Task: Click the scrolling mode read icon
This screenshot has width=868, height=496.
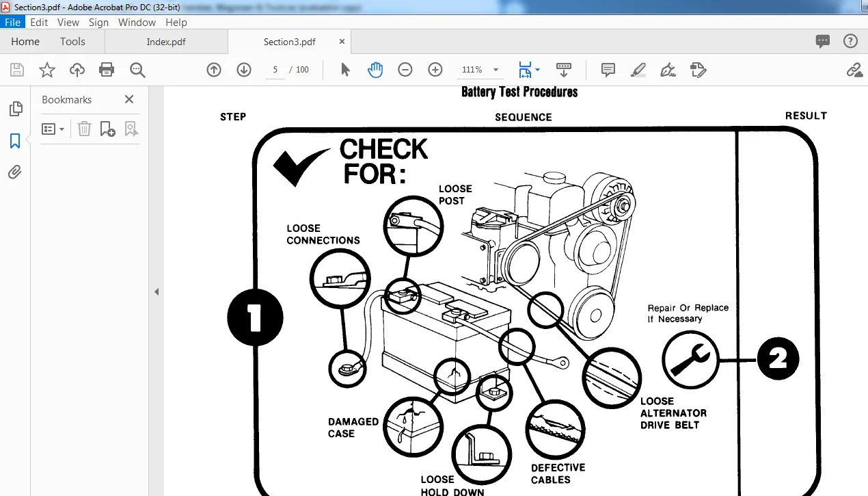Action: [564, 70]
